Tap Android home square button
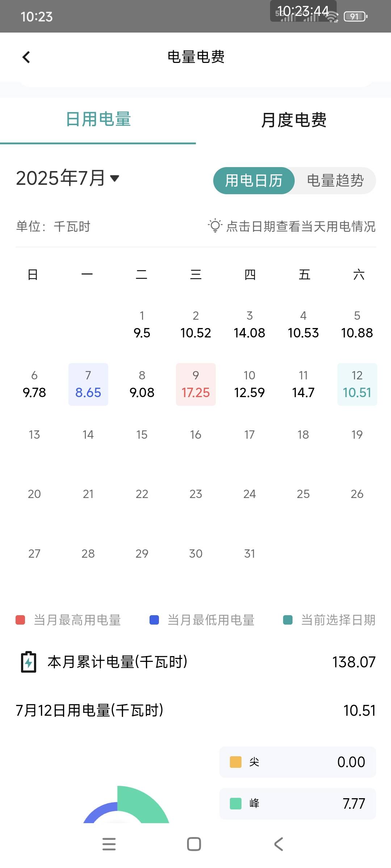 coord(194,844)
